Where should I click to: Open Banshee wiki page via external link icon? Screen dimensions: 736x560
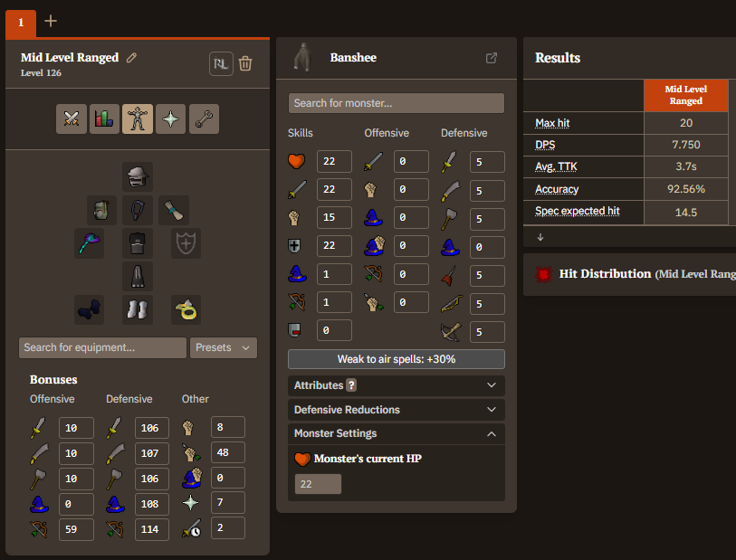492,58
